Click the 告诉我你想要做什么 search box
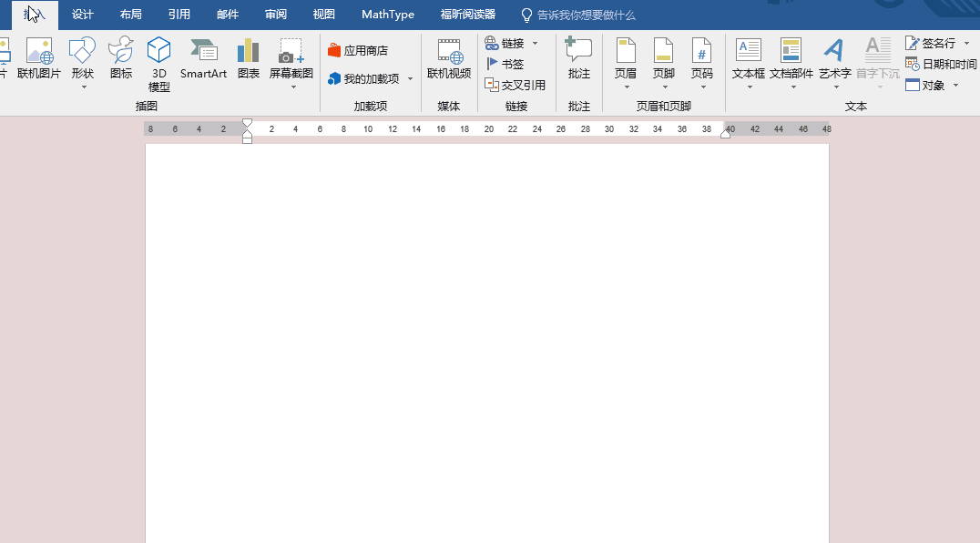Image resolution: width=980 pixels, height=543 pixels. (578, 15)
